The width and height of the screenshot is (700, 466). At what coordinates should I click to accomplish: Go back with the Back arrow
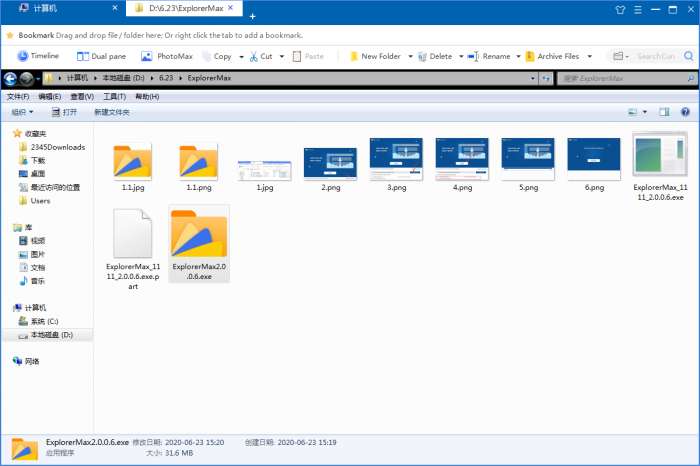pyautogui.click(x=10, y=79)
